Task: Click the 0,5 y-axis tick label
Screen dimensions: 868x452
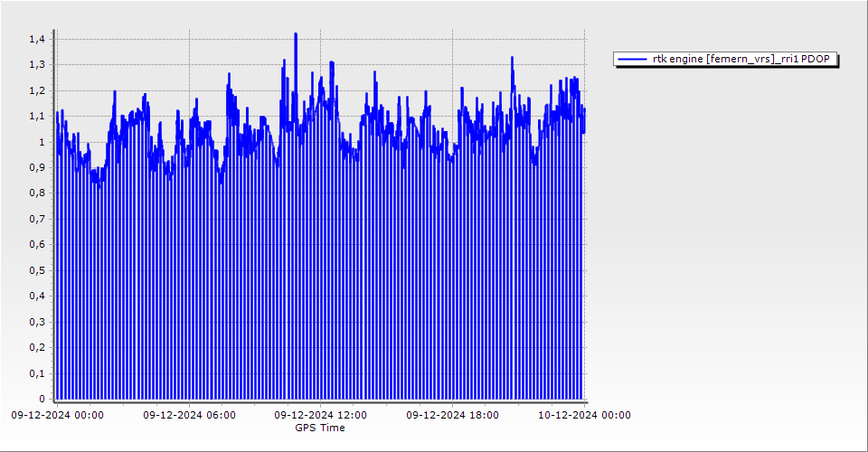Action: tap(36, 270)
